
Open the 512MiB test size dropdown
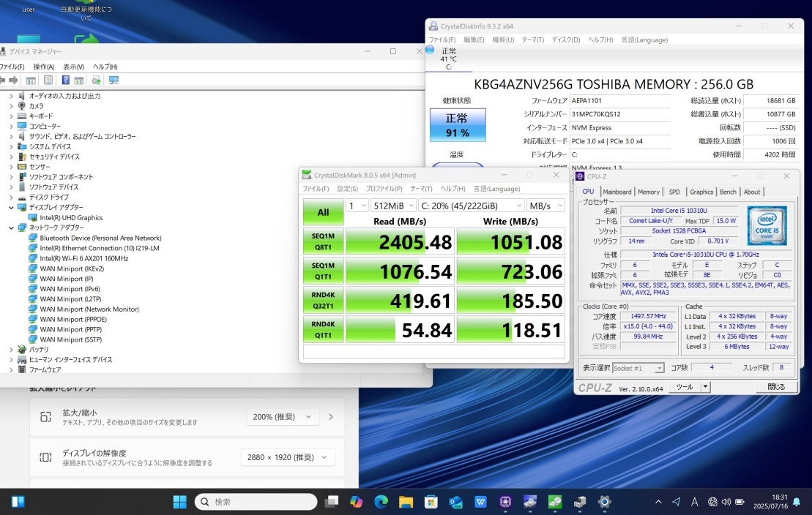click(x=393, y=206)
